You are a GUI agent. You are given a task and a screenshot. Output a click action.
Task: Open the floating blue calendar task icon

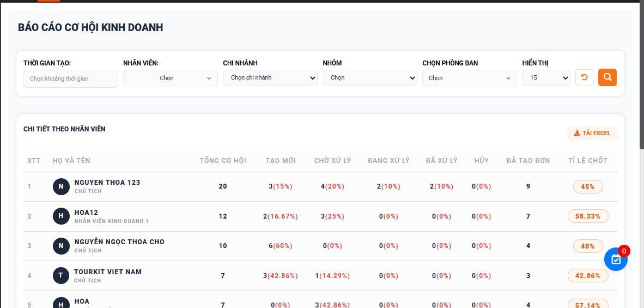(x=616, y=259)
